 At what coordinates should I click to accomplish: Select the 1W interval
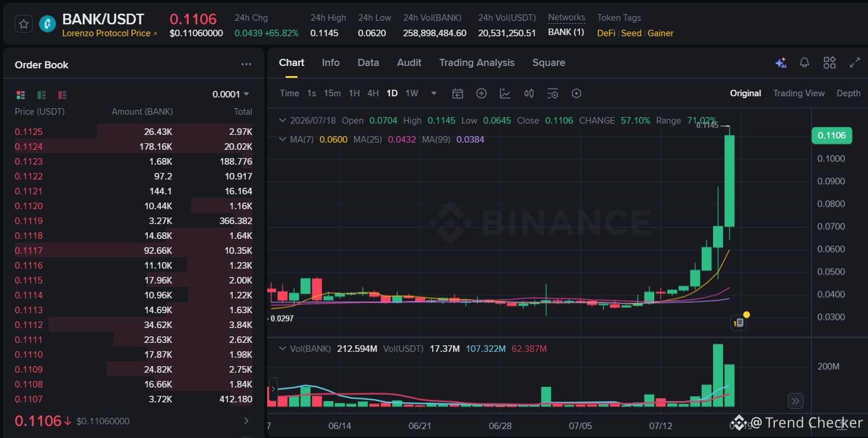click(x=412, y=93)
